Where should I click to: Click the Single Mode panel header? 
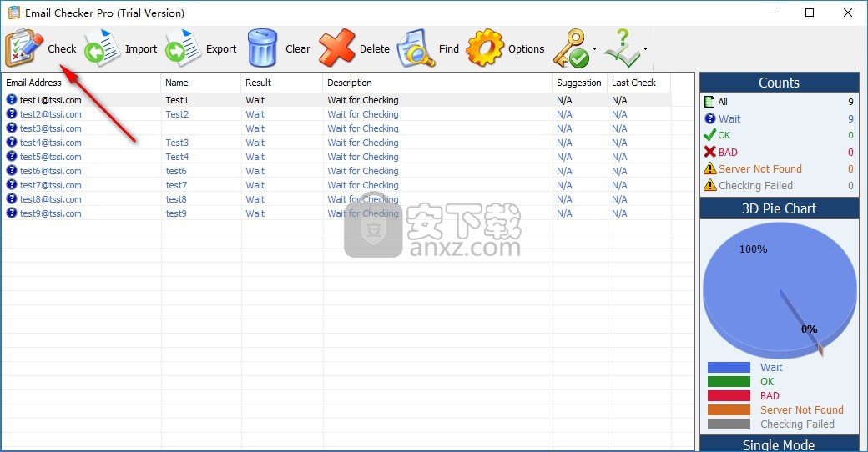(x=779, y=444)
